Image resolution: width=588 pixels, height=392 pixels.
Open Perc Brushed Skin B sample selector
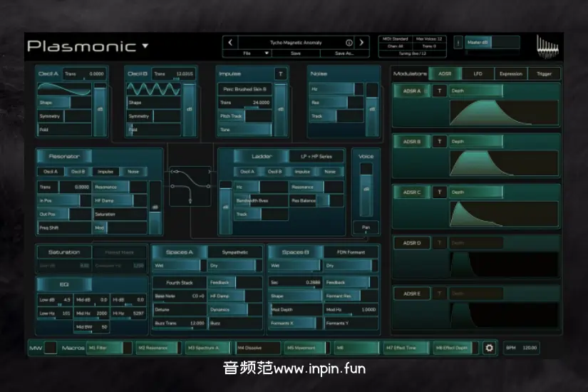244,89
